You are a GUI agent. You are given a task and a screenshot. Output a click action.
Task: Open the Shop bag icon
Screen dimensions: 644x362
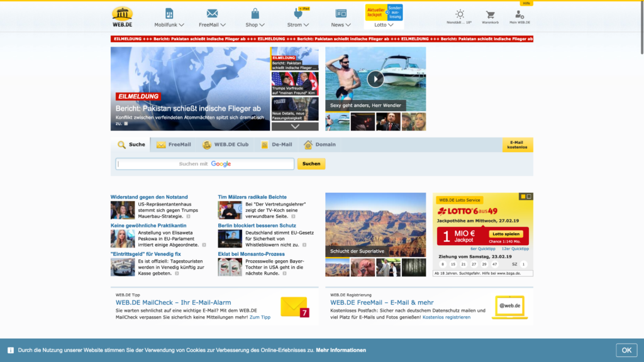pos(255,13)
